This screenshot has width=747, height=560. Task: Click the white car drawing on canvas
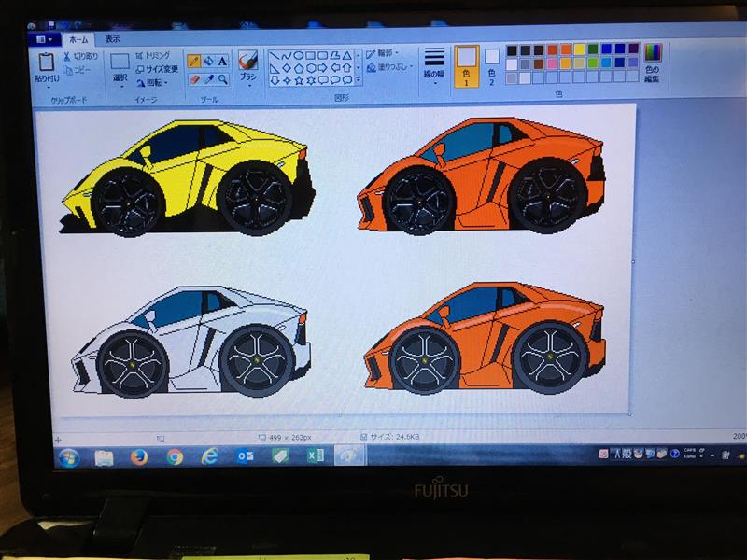tap(191, 342)
